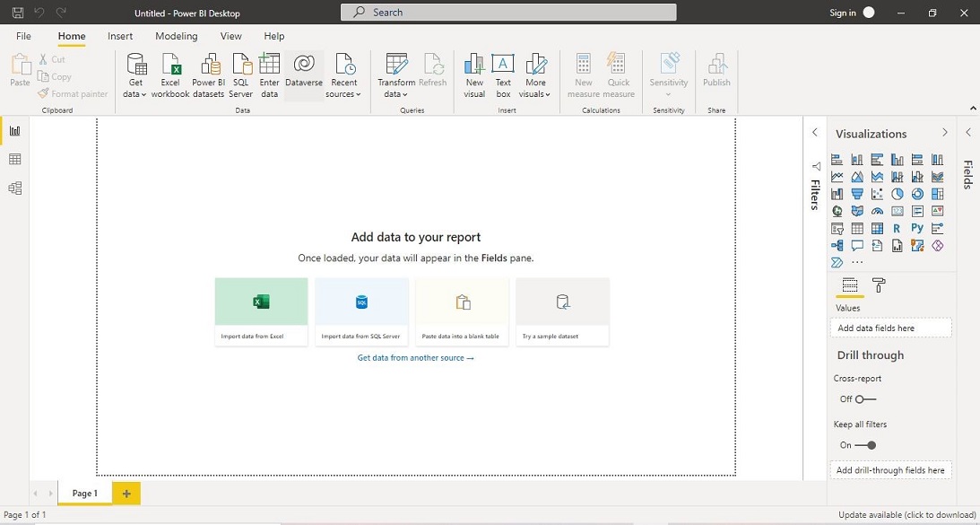Select the Clustered column chart visual

coord(898,160)
